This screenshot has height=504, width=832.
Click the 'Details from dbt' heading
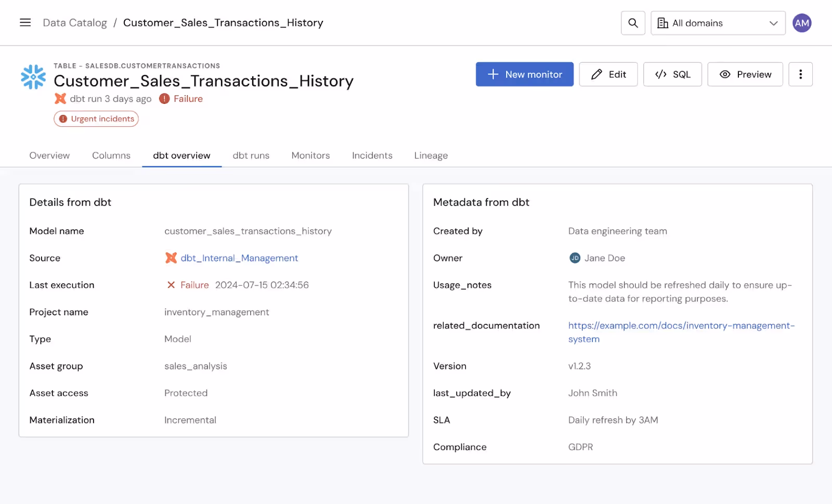pos(70,202)
